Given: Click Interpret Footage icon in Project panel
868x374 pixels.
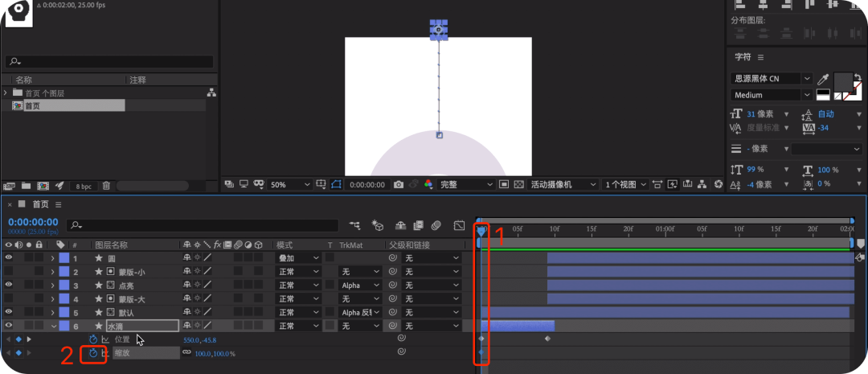Looking at the screenshot, I should 9,186.
